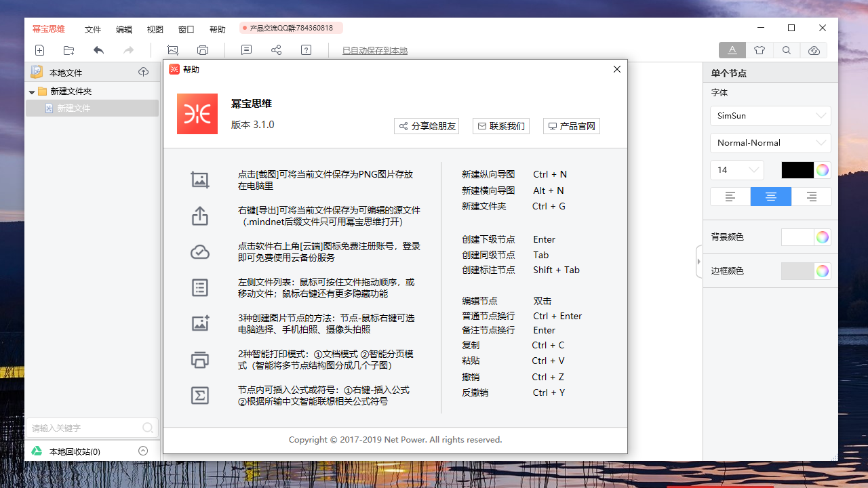
Task: Open the font size 14 dropdown
Action: pos(737,170)
